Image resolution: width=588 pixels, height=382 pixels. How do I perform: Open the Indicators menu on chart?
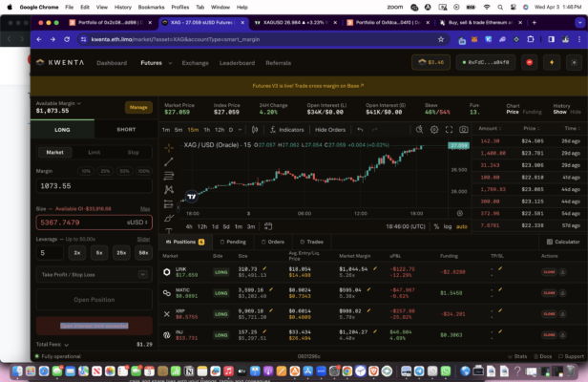287,129
